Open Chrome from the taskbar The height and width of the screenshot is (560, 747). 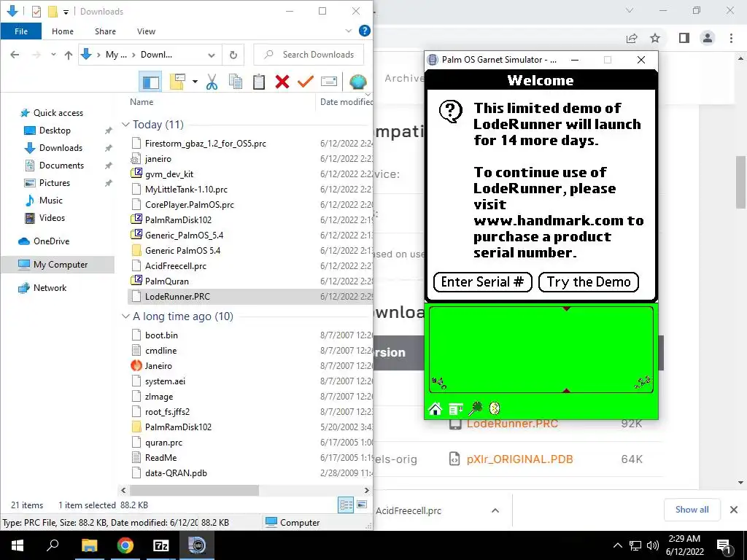[x=125, y=545]
